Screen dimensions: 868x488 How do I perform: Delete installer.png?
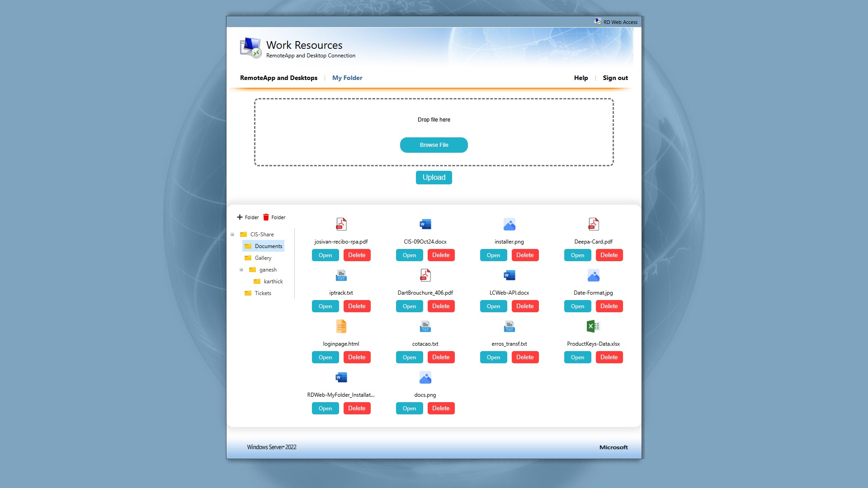point(525,255)
